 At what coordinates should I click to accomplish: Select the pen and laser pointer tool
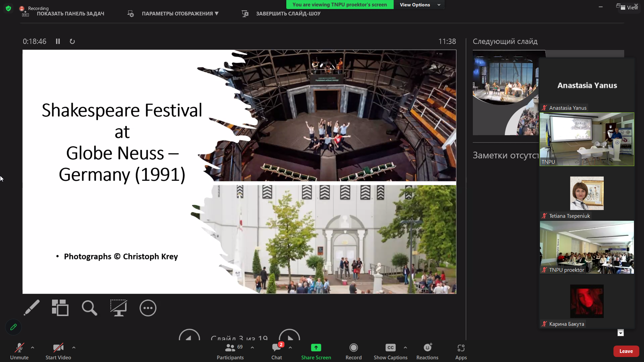(32, 308)
